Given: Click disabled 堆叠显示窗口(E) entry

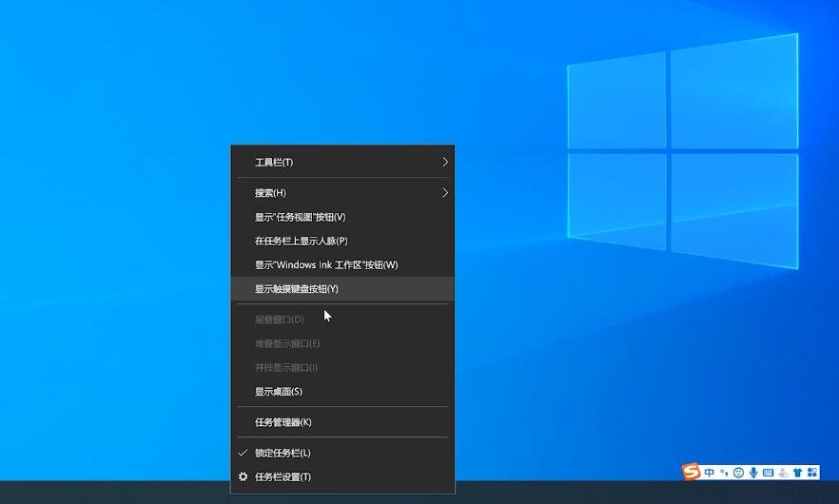Looking at the screenshot, I should tap(342, 343).
